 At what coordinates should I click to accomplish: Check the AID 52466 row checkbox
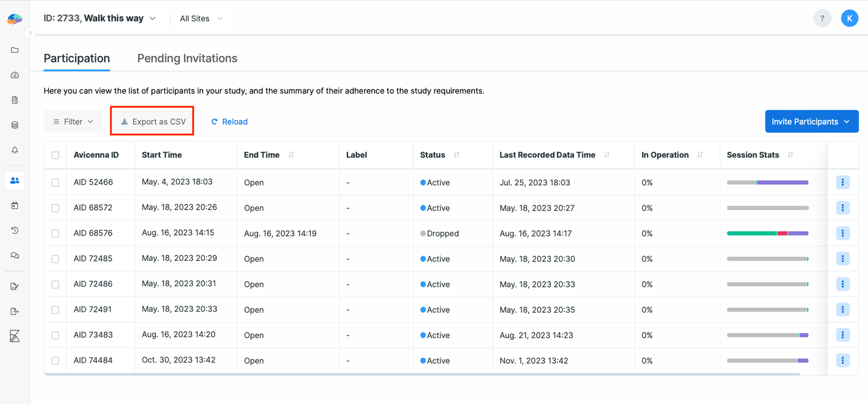coord(55,182)
